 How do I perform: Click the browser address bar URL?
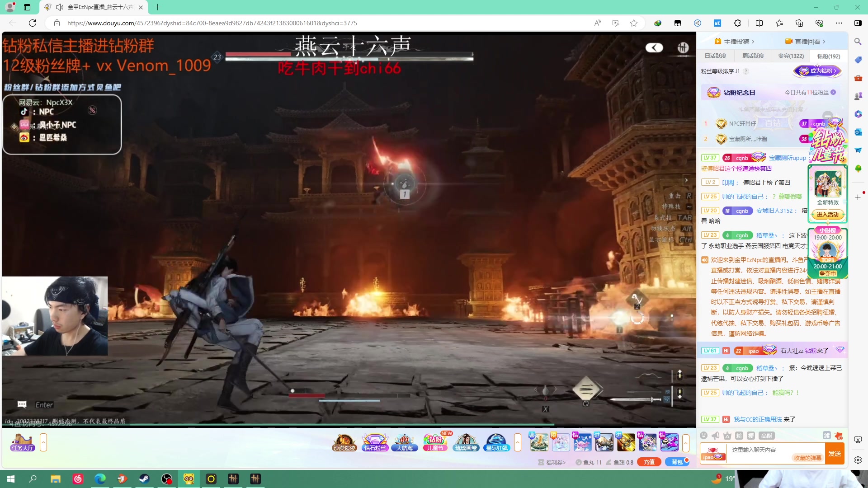click(x=212, y=23)
